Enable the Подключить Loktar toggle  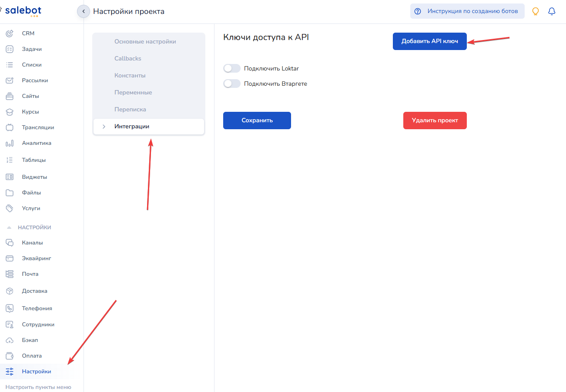(x=231, y=68)
